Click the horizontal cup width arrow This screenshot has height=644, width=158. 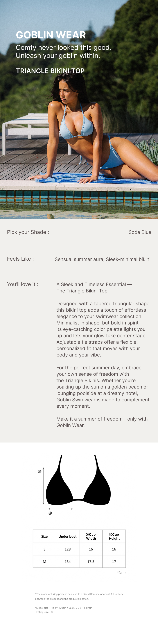60,509
